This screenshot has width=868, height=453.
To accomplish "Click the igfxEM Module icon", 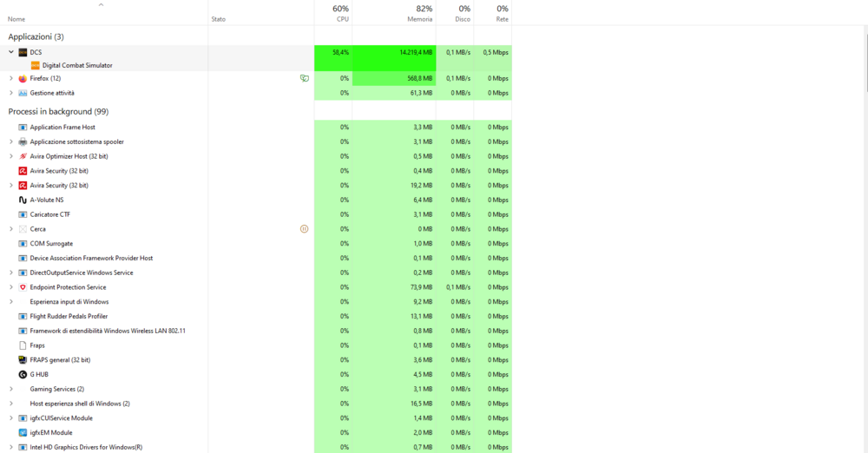I will tap(23, 432).
